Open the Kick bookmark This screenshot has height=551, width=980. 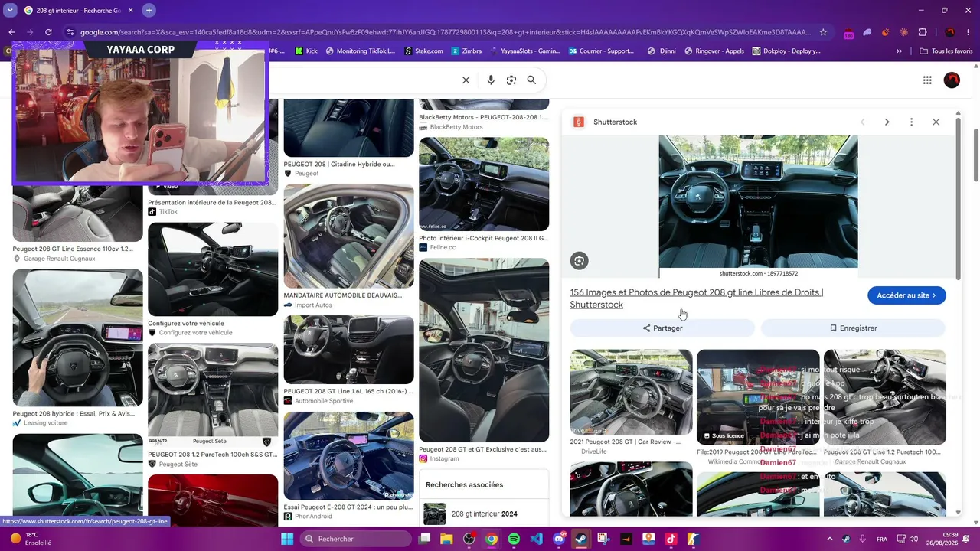[306, 51]
